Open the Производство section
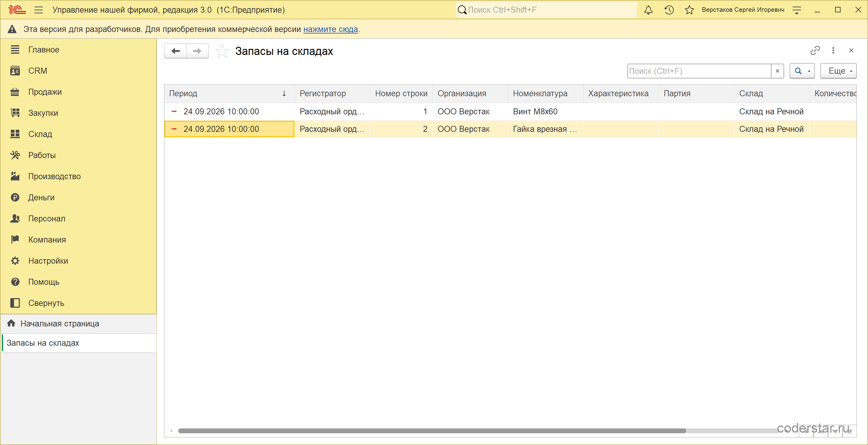Viewport: 868px width, 445px height. point(78,176)
